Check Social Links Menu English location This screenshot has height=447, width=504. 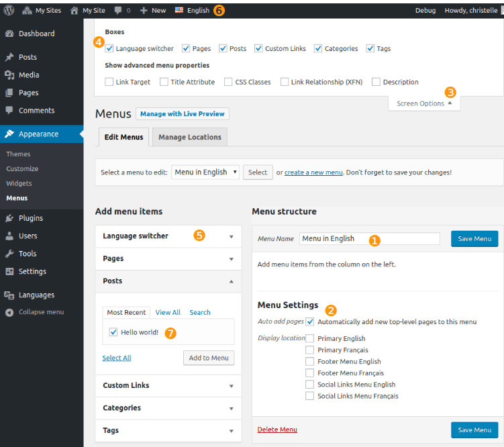(x=310, y=385)
